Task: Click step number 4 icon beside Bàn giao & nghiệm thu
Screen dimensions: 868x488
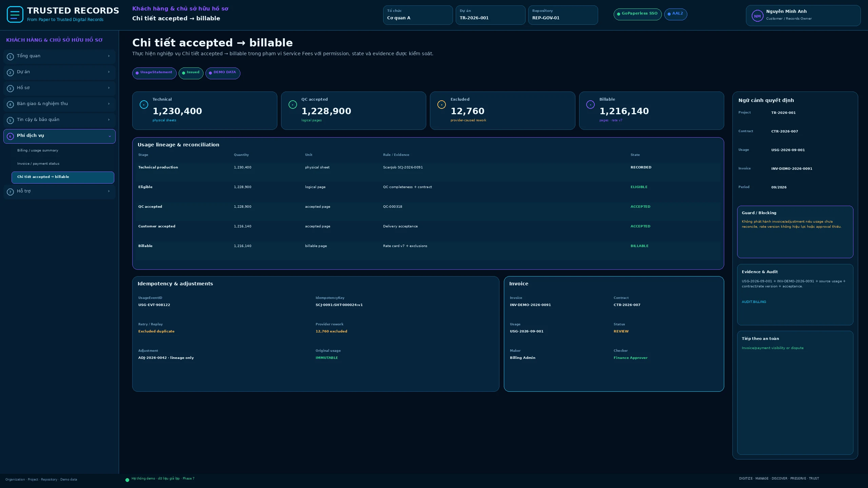Action: (x=10, y=104)
